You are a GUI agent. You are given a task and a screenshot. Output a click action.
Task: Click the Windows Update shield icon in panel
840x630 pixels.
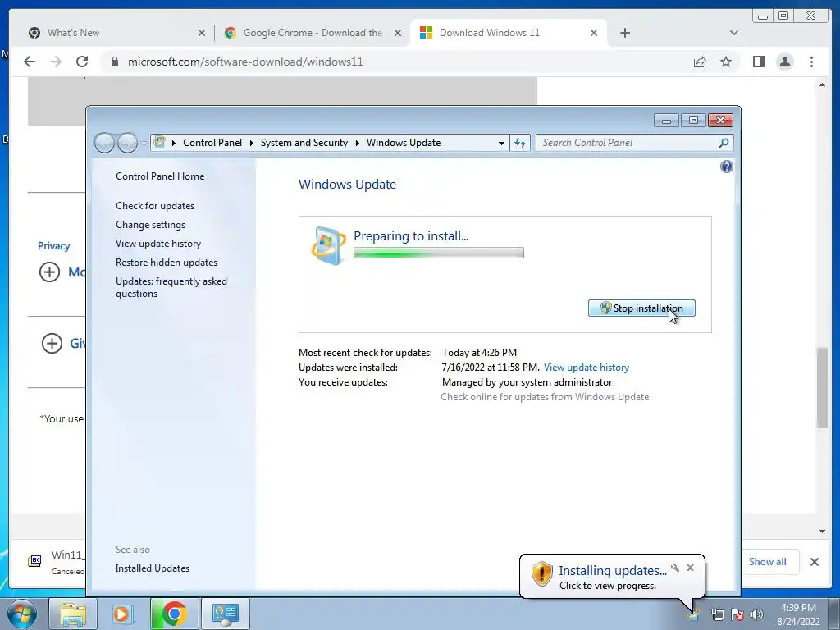coord(328,245)
